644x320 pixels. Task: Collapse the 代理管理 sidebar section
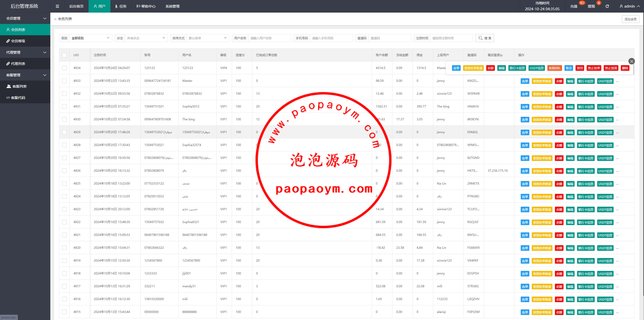[25, 52]
